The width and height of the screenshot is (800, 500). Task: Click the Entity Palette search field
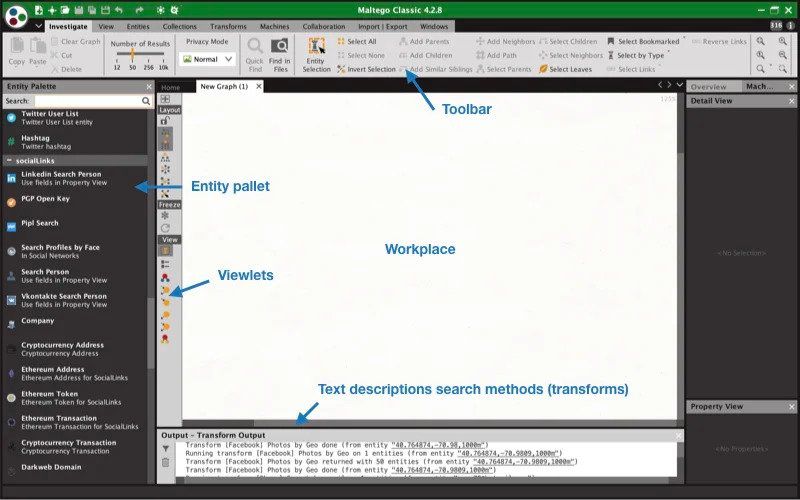(87, 101)
